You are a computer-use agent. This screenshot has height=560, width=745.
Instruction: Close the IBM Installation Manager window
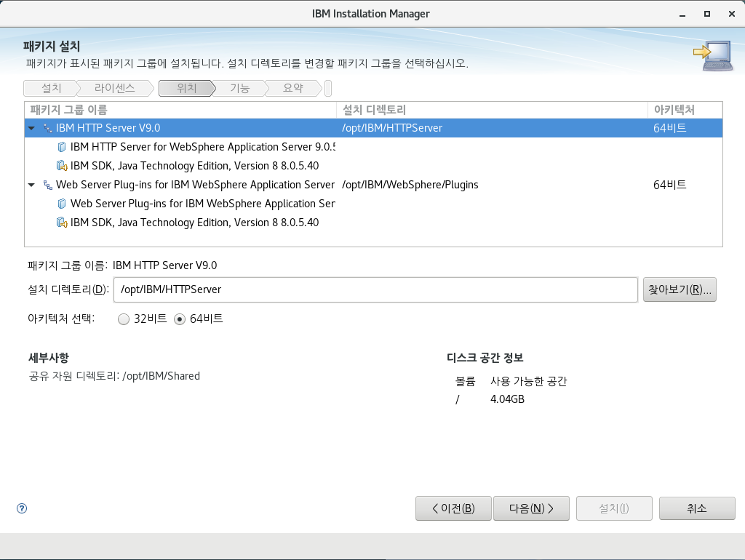(x=732, y=15)
